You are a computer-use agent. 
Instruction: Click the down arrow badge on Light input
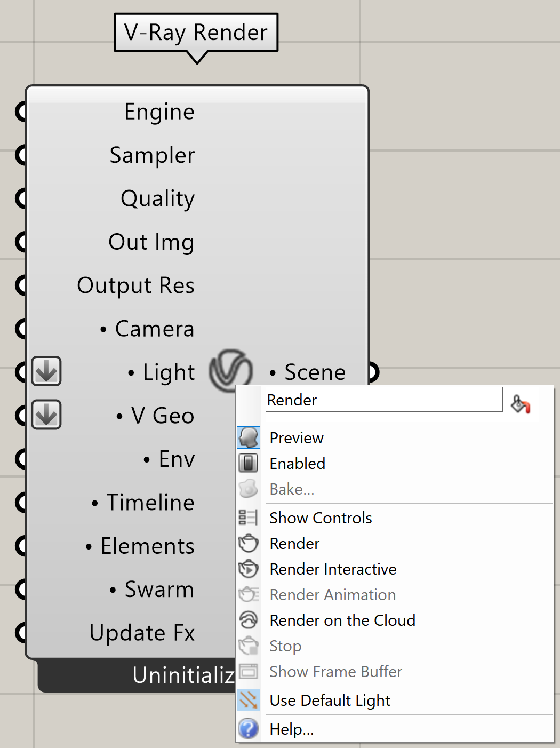point(46,371)
